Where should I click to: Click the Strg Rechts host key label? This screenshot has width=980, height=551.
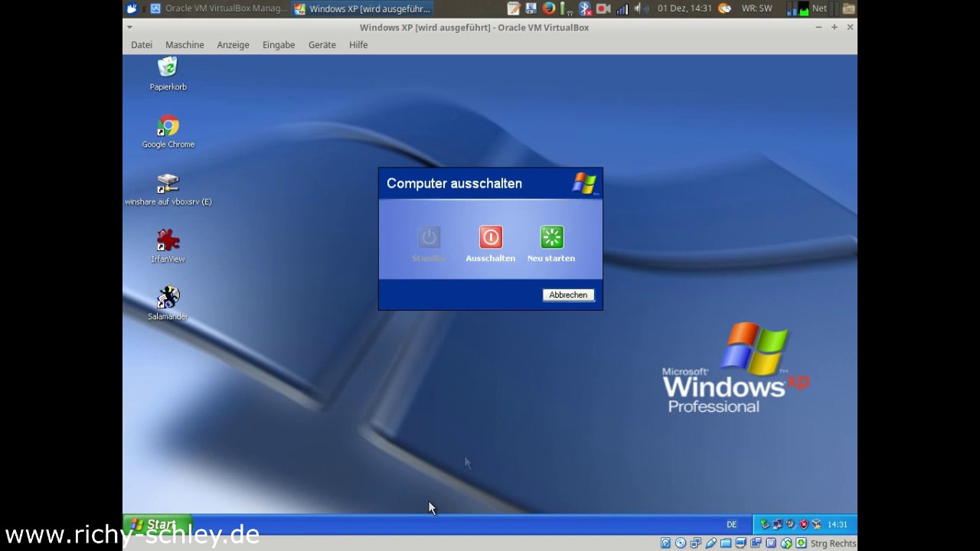[x=833, y=543]
